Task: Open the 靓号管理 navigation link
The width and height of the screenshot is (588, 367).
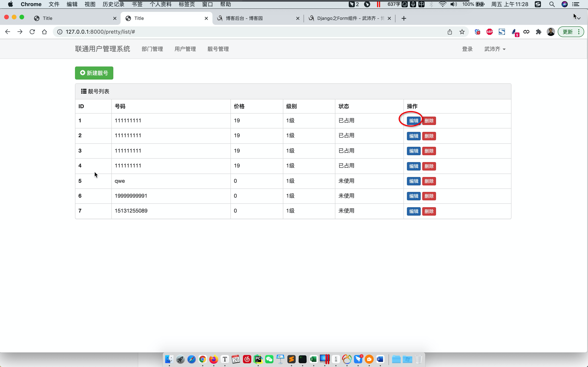Action: [x=218, y=49]
